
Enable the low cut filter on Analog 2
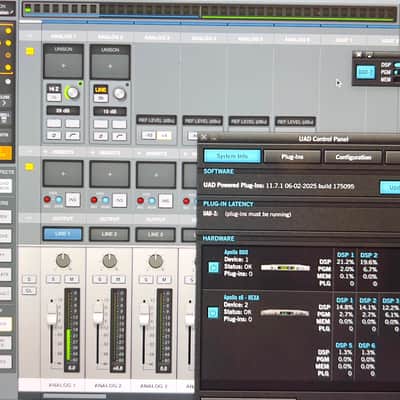pyautogui.click(x=119, y=136)
